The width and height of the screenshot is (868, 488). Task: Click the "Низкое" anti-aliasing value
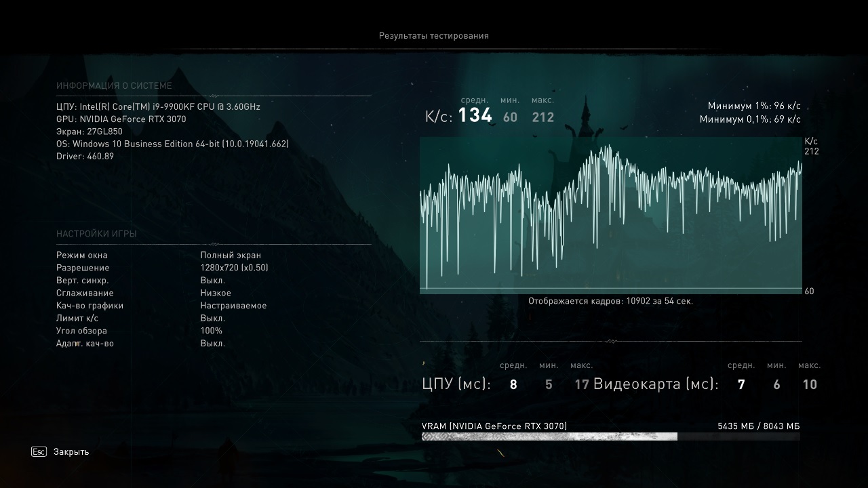click(216, 293)
